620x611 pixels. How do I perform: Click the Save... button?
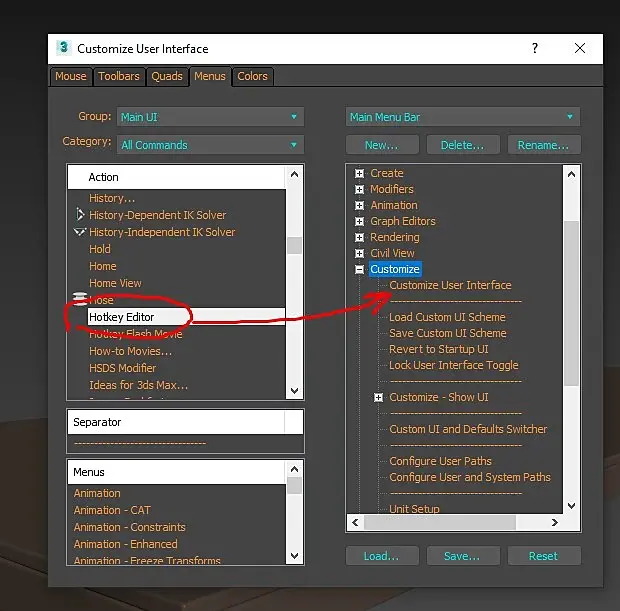(463, 556)
